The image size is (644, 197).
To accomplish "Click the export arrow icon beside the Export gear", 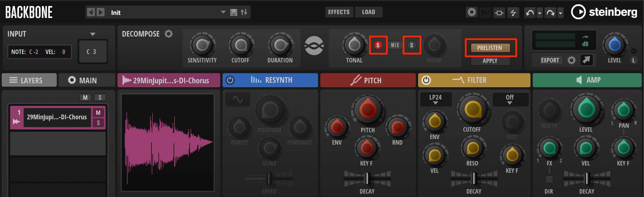I will pos(587,60).
